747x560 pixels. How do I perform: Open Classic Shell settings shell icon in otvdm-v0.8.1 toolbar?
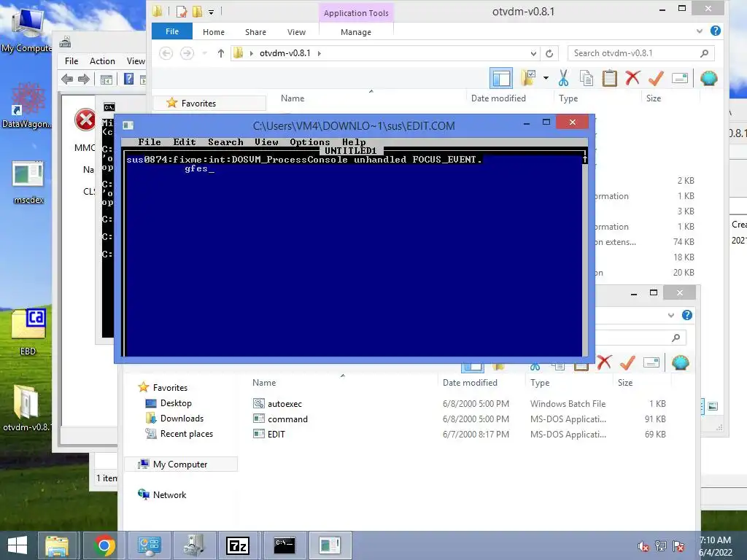click(x=709, y=77)
